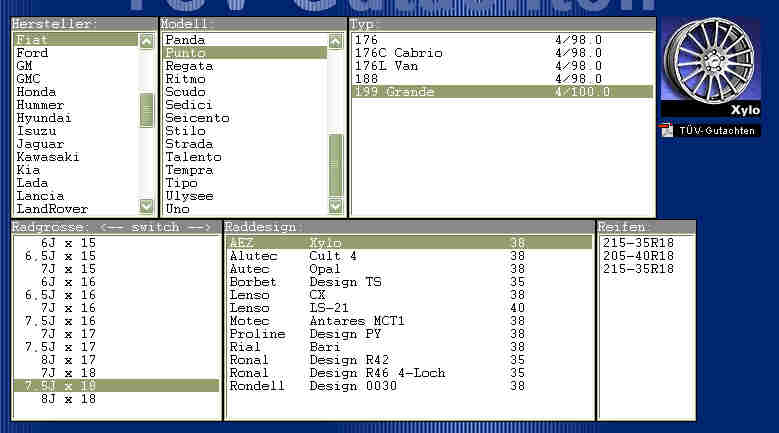The width and height of the screenshot is (779, 433).
Task: Click the Hersteller scrollbar thumb
Action: click(147, 110)
